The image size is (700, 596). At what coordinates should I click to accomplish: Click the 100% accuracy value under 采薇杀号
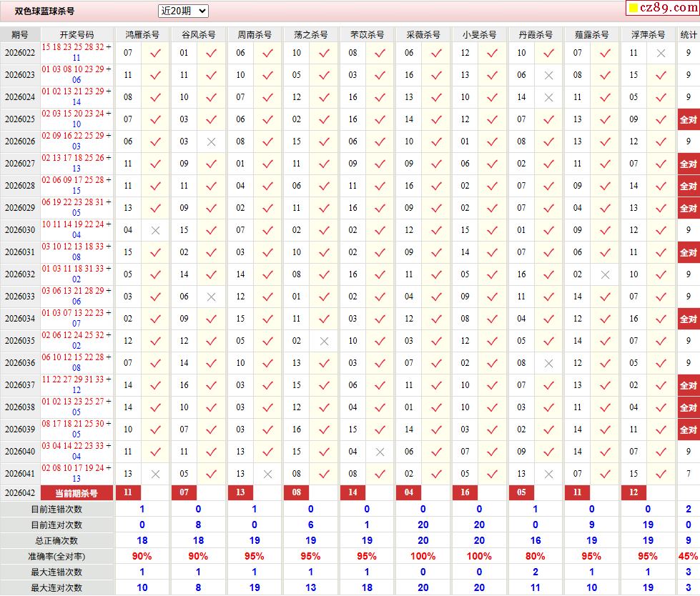click(x=423, y=556)
